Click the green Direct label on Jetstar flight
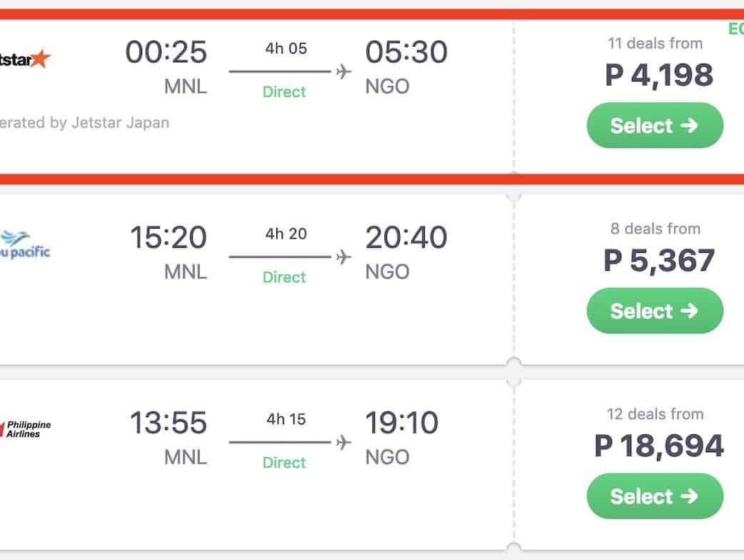Image resolution: width=744 pixels, height=560 pixels. (x=283, y=91)
